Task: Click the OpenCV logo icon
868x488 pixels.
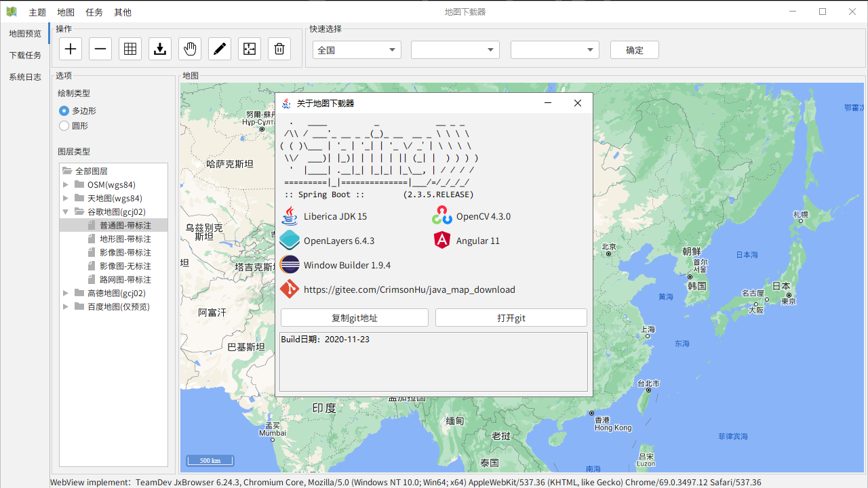Action: (x=442, y=216)
